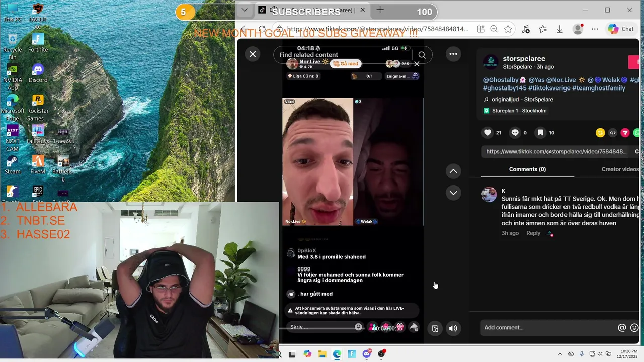Image resolution: width=644 pixels, height=362 pixels.
Task: Open the Edge profile avatar
Action: pos(578,29)
